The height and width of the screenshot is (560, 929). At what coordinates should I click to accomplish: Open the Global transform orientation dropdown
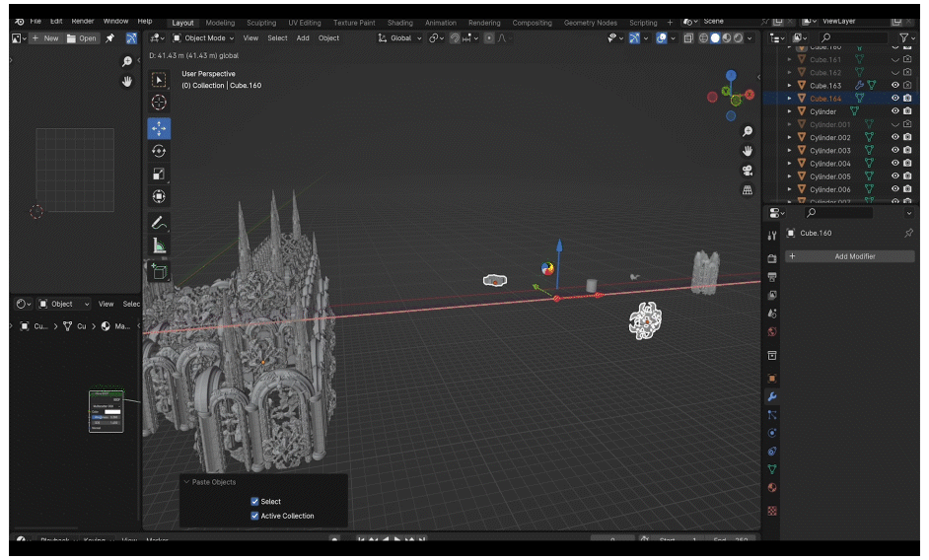click(400, 37)
